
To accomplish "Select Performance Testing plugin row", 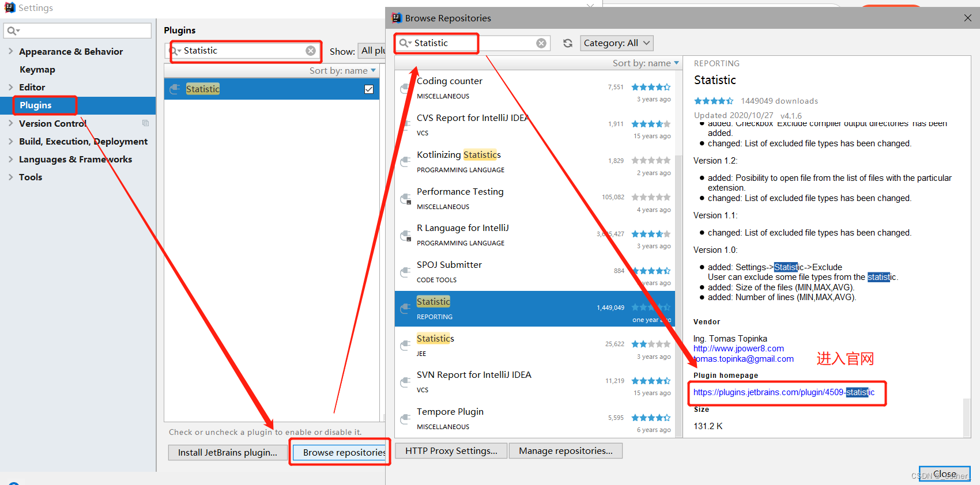I will tap(535, 199).
